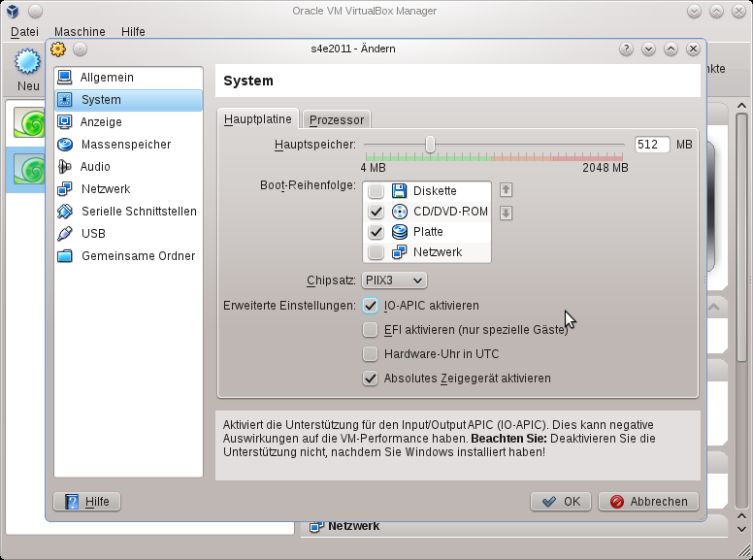
Task: Toggle Absolutes Zeigegerät aktivieren checkbox
Action: tap(371, 379)
